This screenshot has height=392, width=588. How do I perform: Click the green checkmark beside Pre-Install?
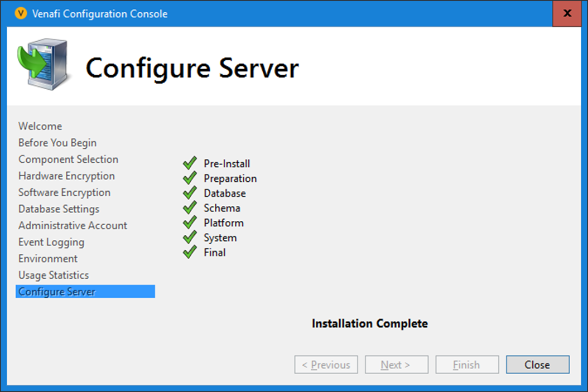(190, 163)
